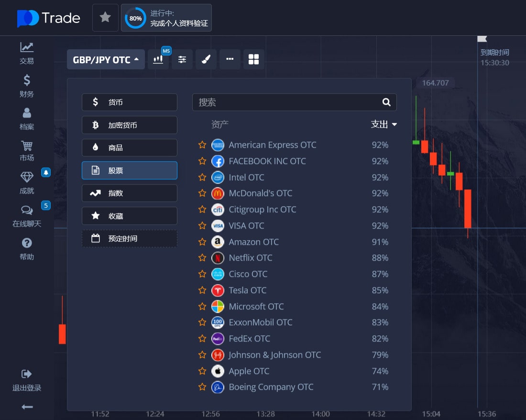Select the Amazon OTC asset row
The height and width of the screenshot is (420, 526).
[294, 242]
